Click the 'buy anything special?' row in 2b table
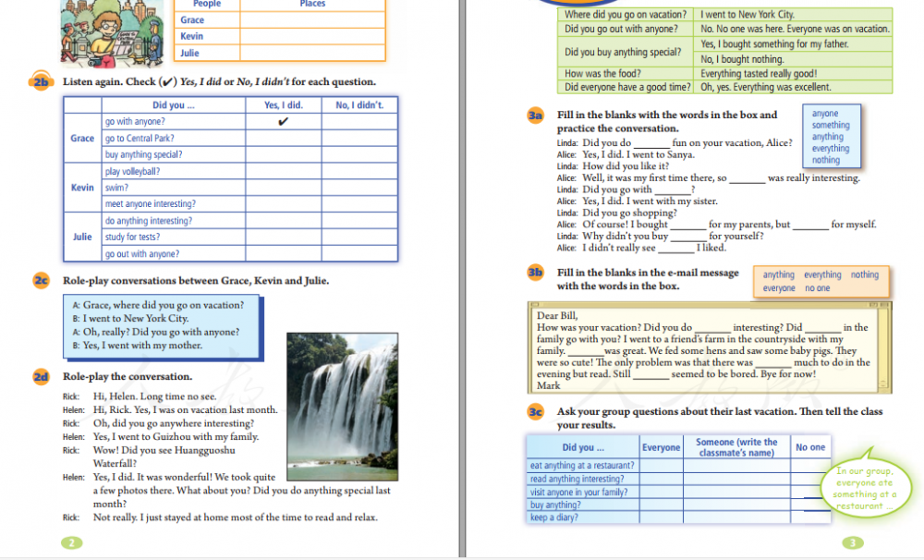 (x=249, y=154)
